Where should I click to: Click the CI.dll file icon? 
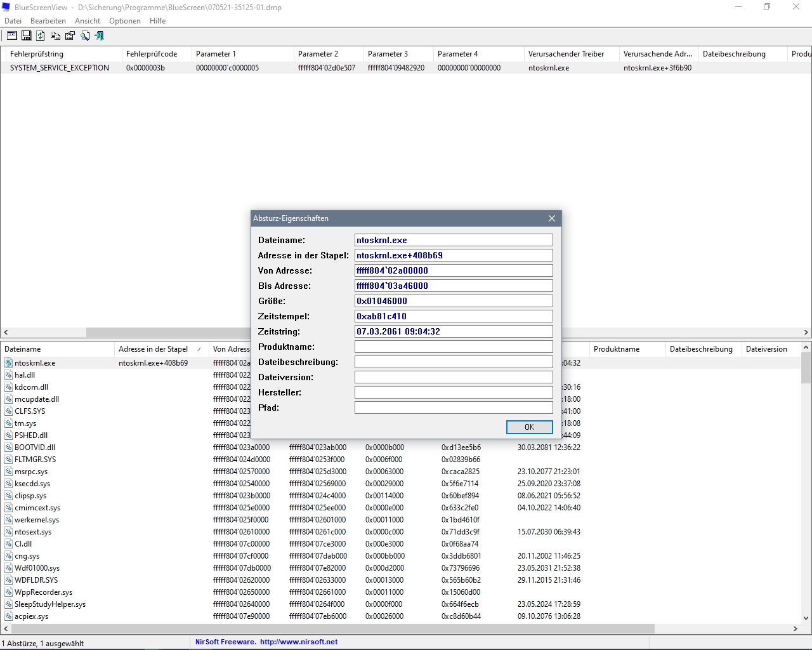click(9, 544)
